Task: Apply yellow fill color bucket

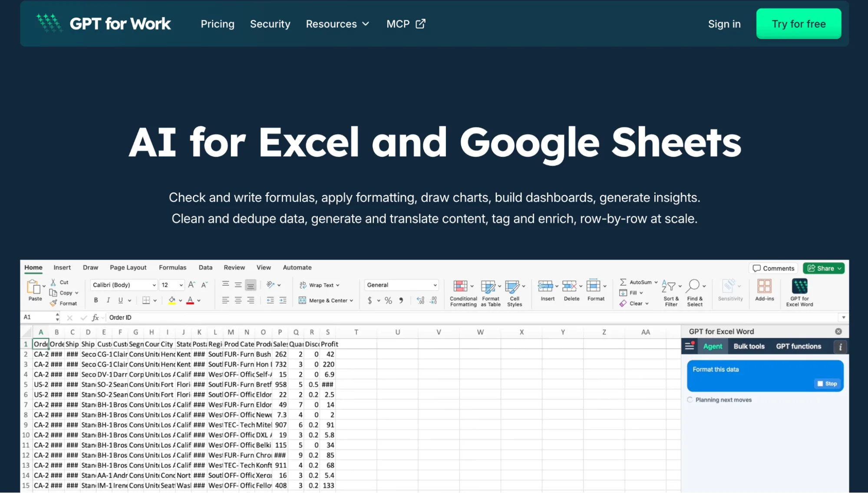Action: pos(172,300)
